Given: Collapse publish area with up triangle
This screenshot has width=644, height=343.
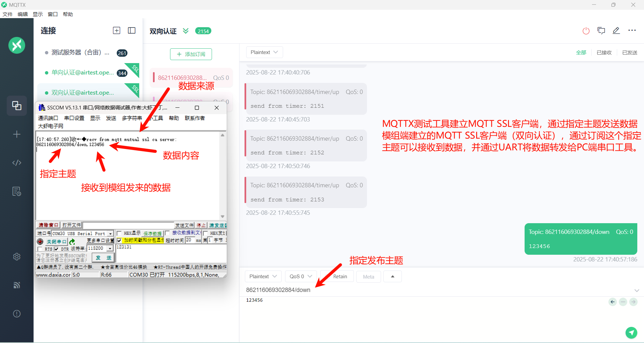Looking at the screenshot, I should (x=392, y=277).
